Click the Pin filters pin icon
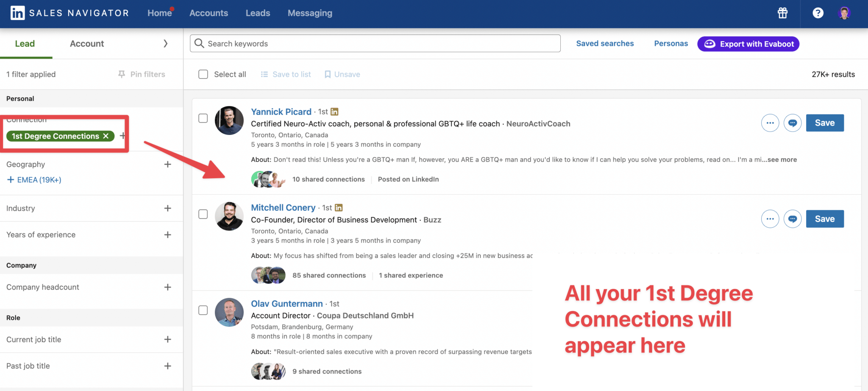 coord(122,74)
